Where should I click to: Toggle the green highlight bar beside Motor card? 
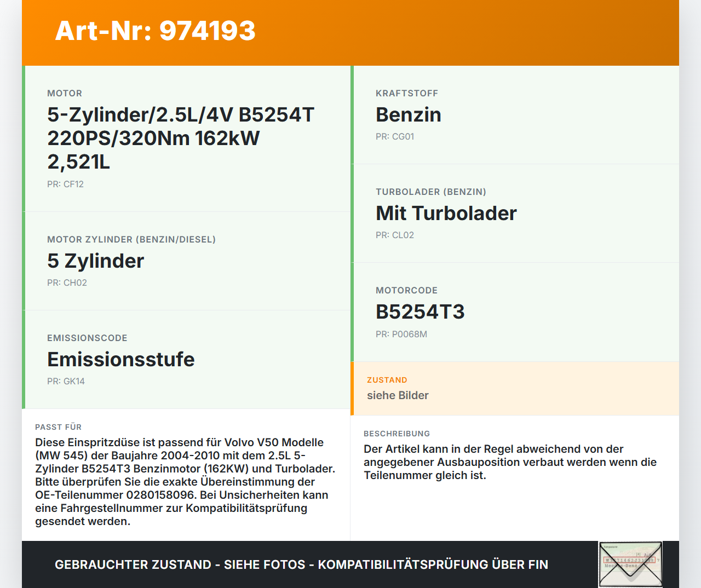(23, 137)
